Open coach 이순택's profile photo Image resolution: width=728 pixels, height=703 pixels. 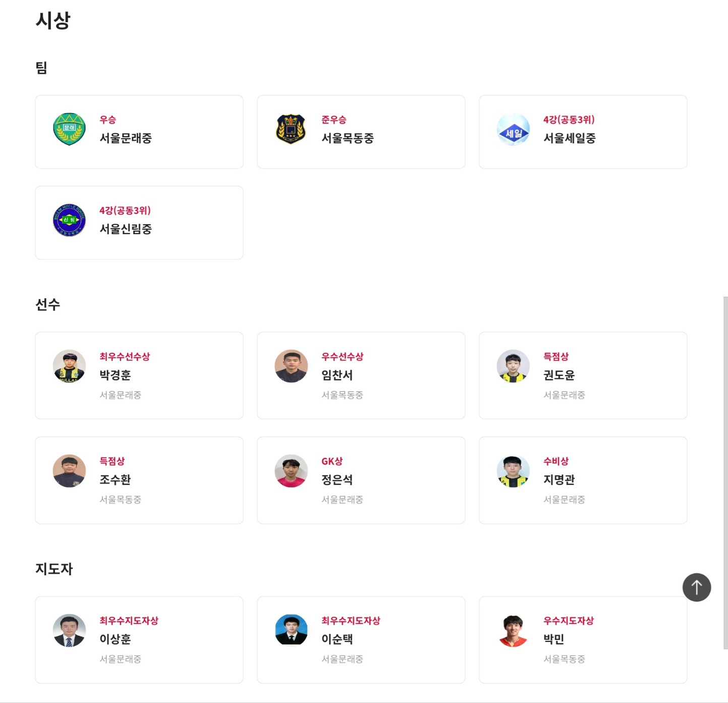coord(291,630)
